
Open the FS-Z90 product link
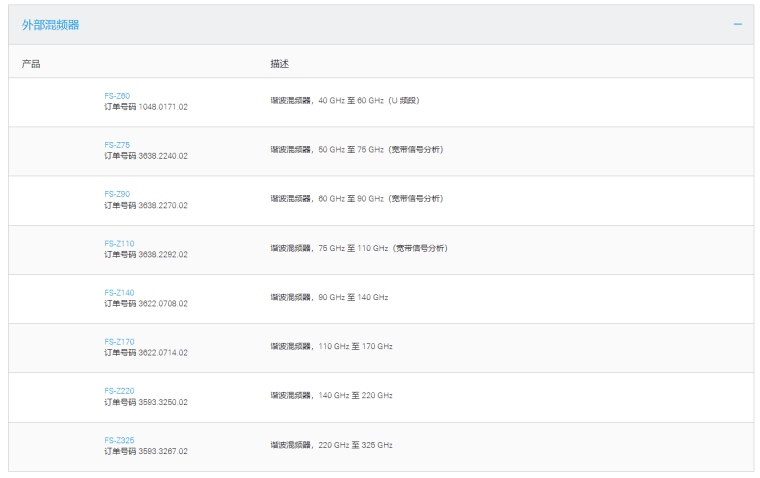pos(117,194)
